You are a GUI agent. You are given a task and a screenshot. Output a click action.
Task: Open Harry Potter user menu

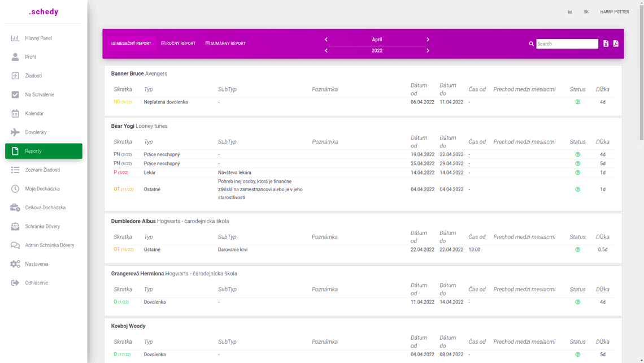click(x=614, y=12)
